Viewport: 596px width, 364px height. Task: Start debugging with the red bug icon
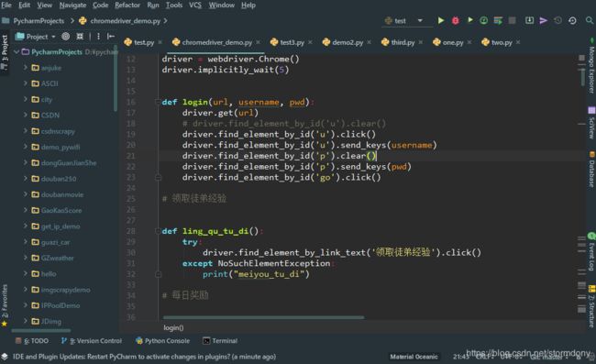click(455, 20)
